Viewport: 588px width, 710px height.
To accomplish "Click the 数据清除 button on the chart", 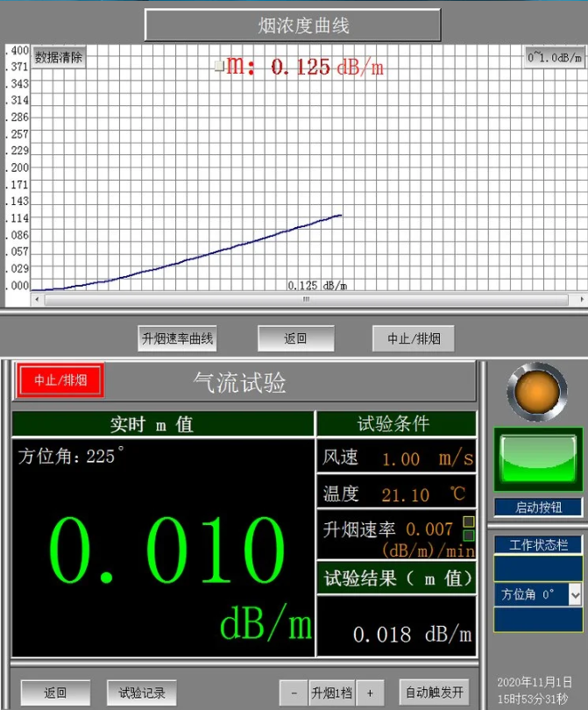I will pyautogui.click(x=59, y=58).
